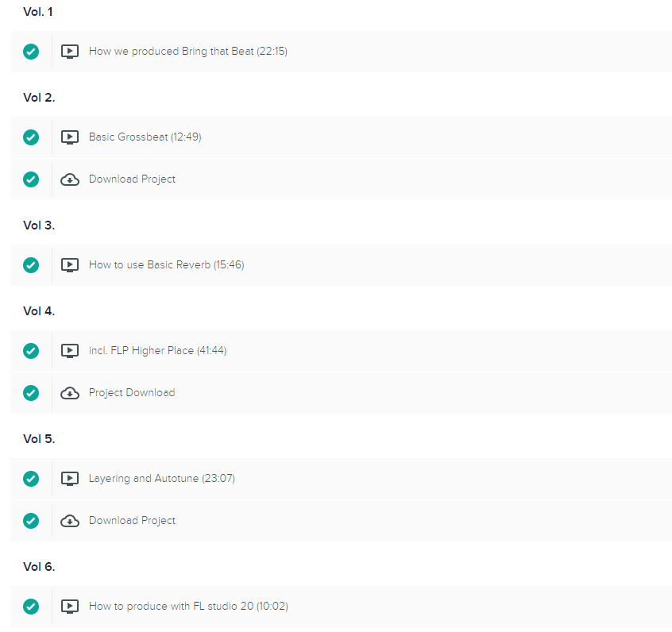Image resolution: width=672 pixels, height=632 pixels.
Task: Click the Vol 3. section heading
Action: coord(39,225)
